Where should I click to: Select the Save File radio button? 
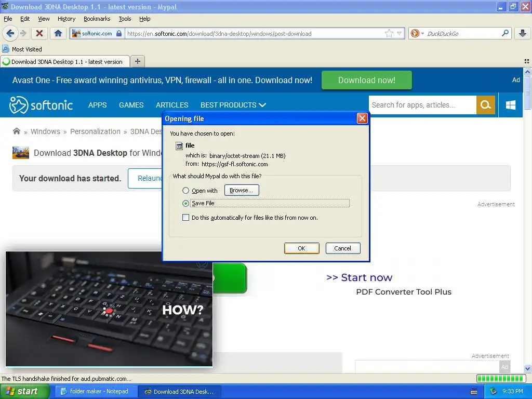(x=185, y=203)
